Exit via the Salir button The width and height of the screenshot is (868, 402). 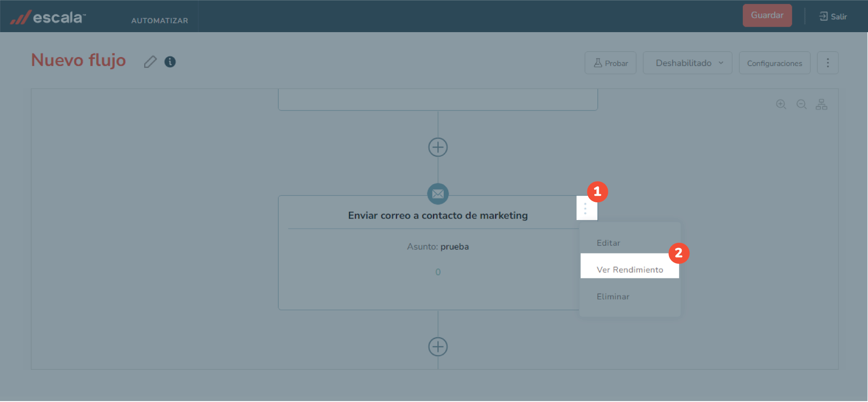point(833,16)
